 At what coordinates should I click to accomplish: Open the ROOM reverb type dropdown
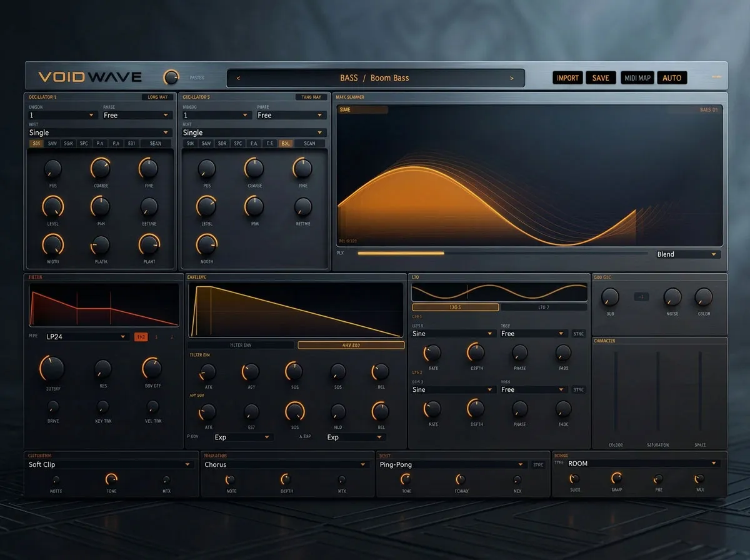(x=644, y=463)
